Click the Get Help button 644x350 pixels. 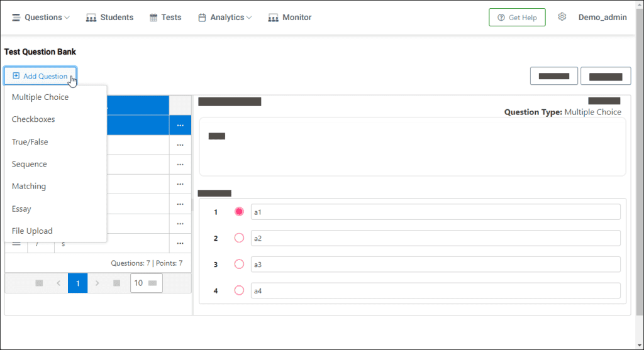pos(517,17)
